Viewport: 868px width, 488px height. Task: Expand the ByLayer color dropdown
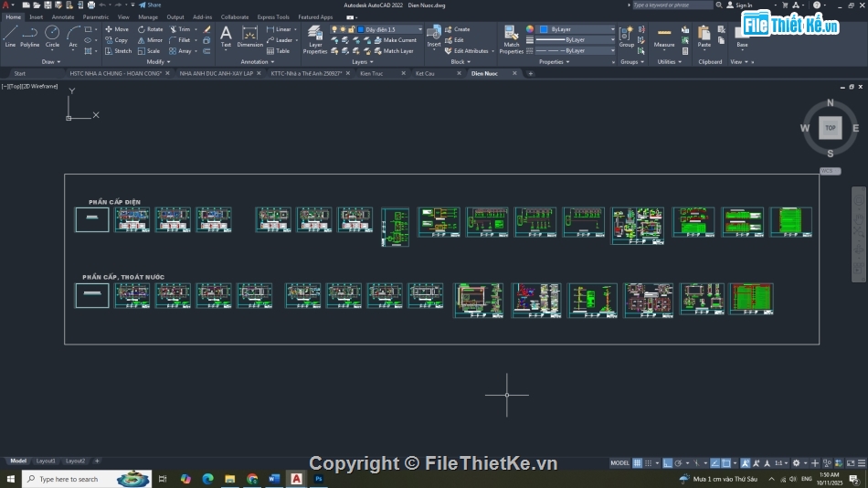[576, 29]
